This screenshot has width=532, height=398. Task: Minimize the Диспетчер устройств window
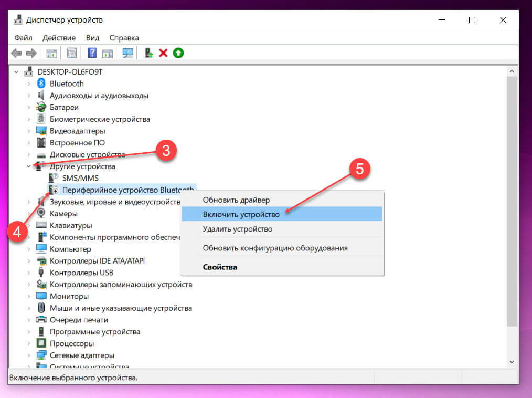441,20
